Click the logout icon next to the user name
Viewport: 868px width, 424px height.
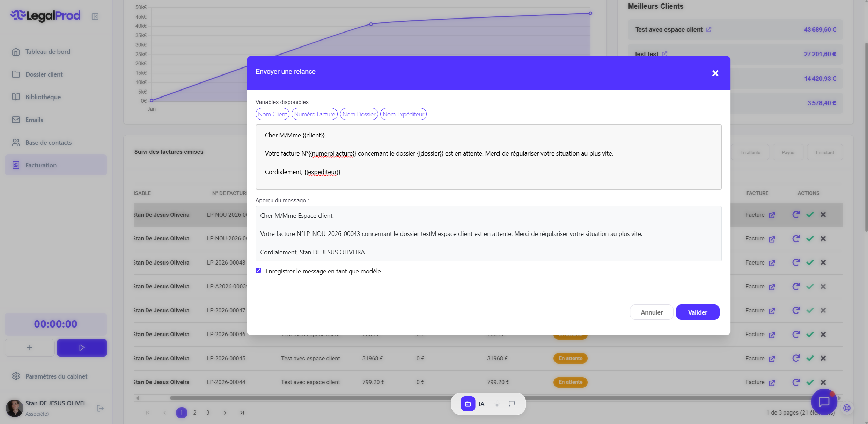(x=100, y=408)
